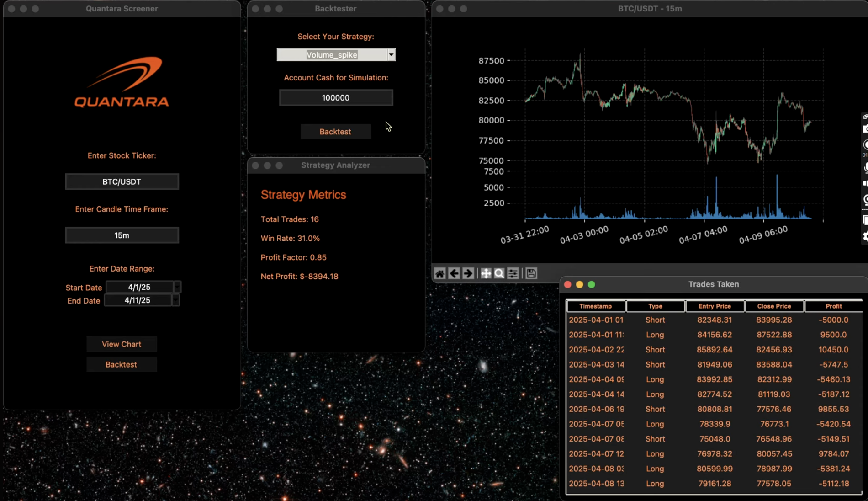Run the backtest from the Backtester window
This screenshot has width=868, height=501.
[336, 132]
